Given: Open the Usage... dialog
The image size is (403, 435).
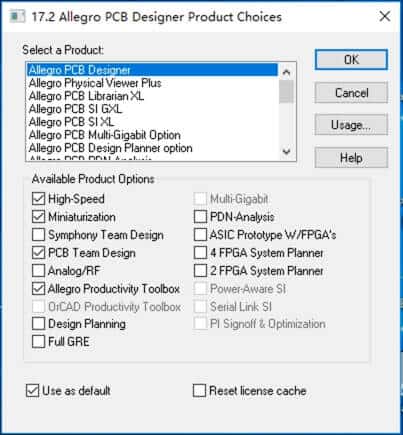Looking at the screenshot, I should coord(351,125).
